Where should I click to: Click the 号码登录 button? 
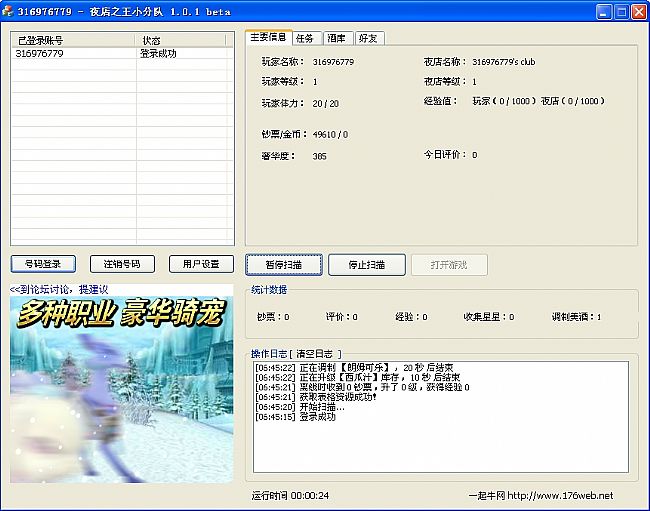pos(43,264)
